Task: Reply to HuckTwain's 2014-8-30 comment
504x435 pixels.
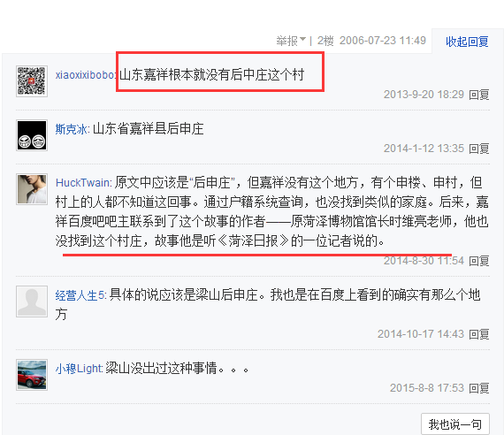Action: 479,261
